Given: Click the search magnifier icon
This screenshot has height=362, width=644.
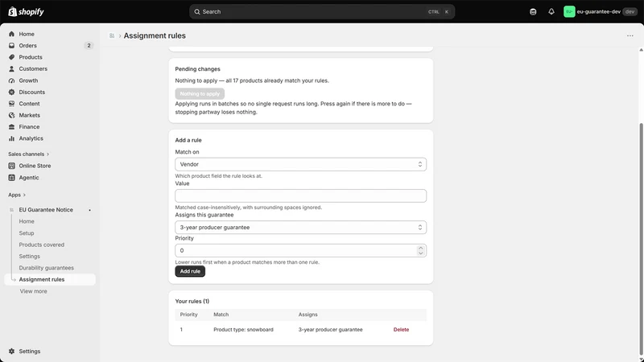Looking at the screenshot, I should (197, 11).
